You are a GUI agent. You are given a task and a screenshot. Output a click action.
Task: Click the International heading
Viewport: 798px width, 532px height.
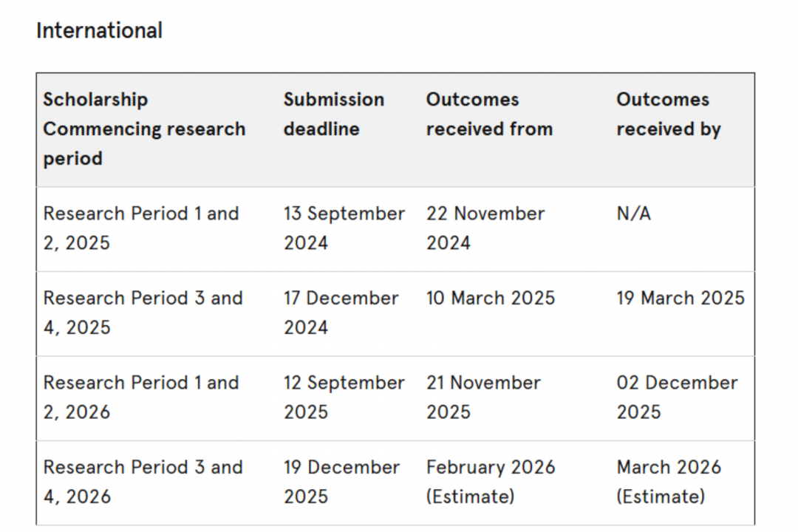click(99, 30)
